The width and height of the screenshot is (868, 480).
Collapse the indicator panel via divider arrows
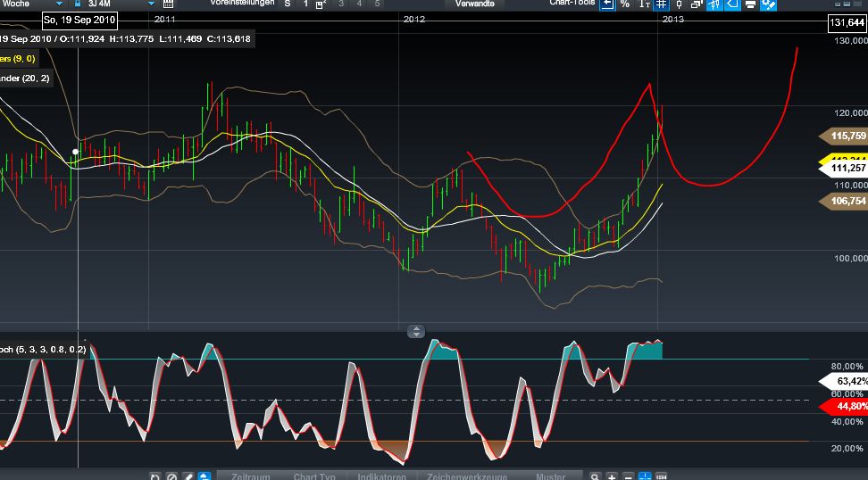[x=416, y=331]
